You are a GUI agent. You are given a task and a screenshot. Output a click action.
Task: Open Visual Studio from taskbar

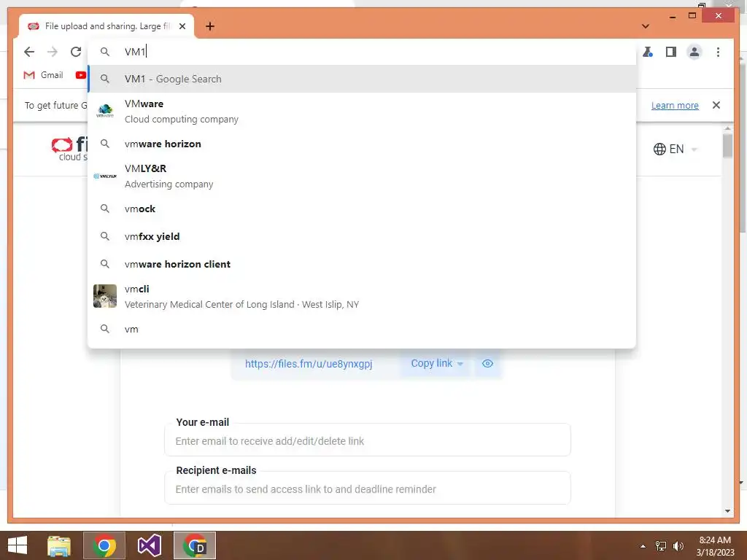149,545
